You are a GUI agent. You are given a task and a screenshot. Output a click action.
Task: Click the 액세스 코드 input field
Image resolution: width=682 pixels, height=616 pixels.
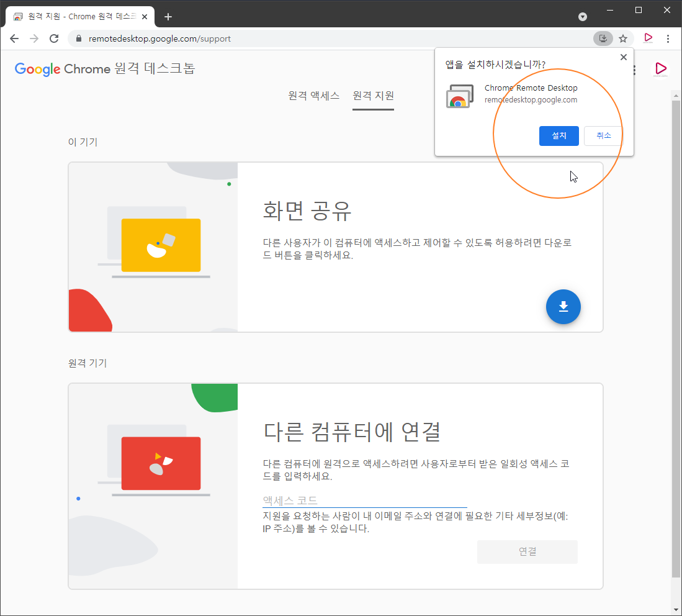[364, 500]
